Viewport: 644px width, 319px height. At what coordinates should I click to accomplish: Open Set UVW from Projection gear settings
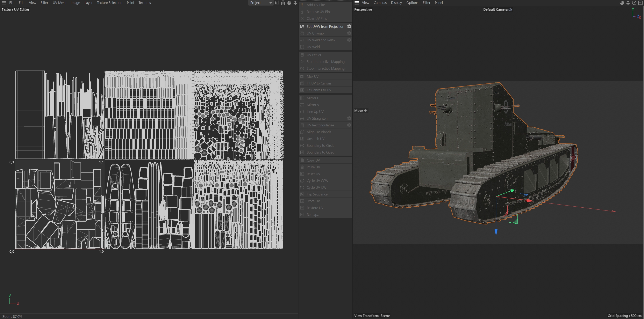point(349,27)
